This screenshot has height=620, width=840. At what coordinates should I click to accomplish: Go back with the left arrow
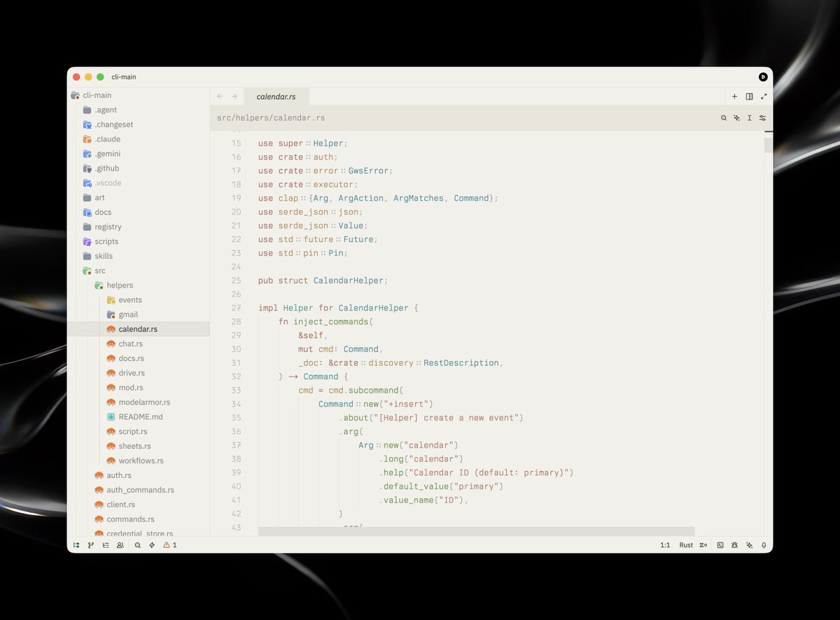[x=220, y=97]
